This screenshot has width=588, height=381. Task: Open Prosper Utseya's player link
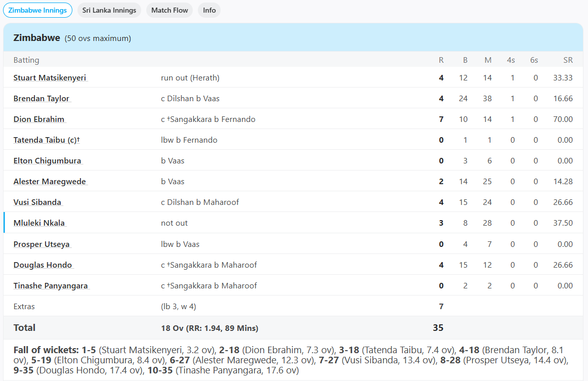41,244
